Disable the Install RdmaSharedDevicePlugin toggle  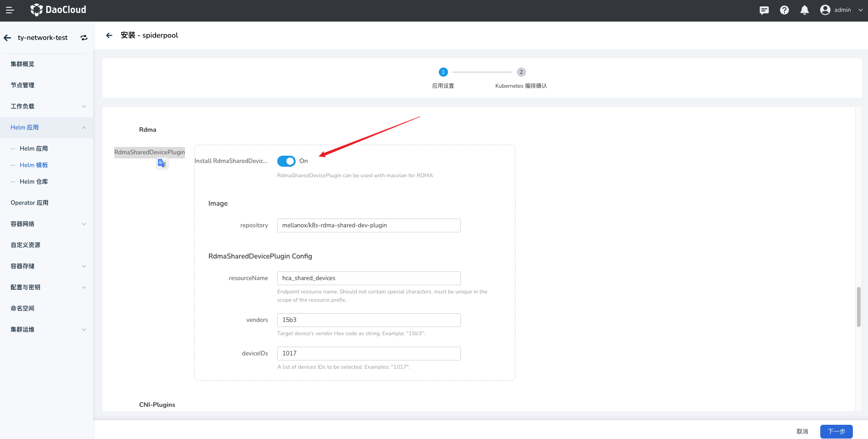[286, 161]
